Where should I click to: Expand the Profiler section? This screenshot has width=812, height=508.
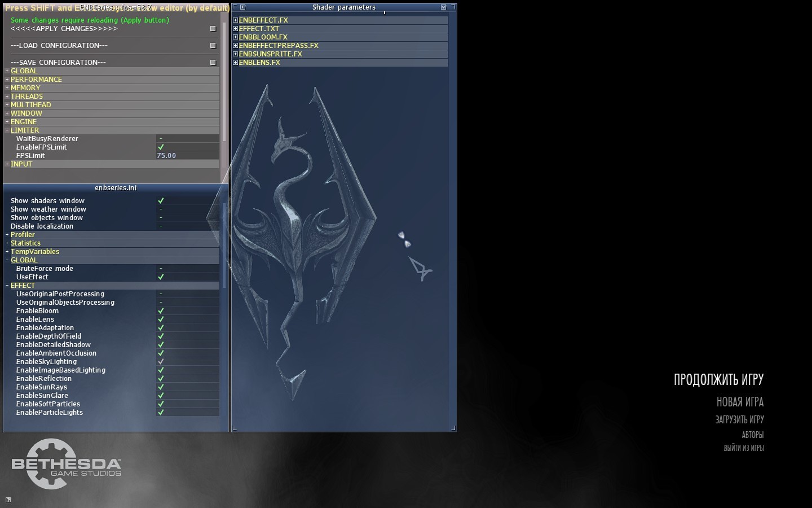point(7,235)
